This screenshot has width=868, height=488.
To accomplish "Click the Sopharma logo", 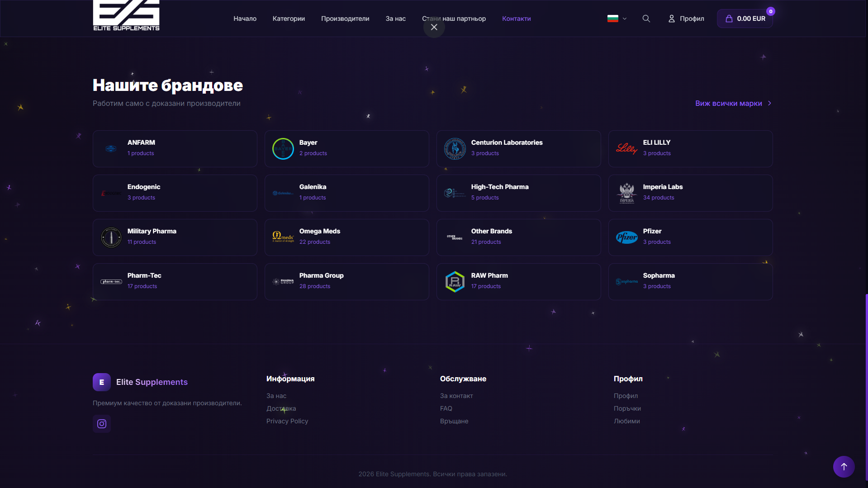I will coord(627,282).
